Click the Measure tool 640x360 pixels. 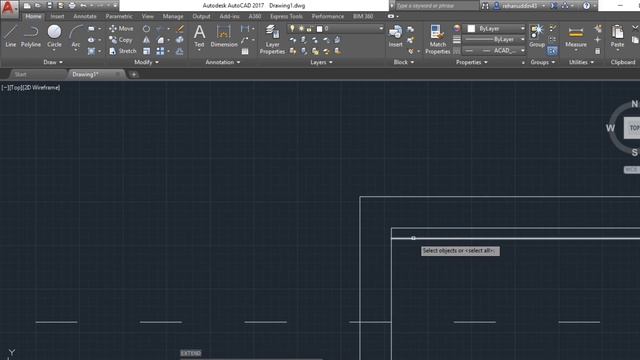(x=576, y=36)
